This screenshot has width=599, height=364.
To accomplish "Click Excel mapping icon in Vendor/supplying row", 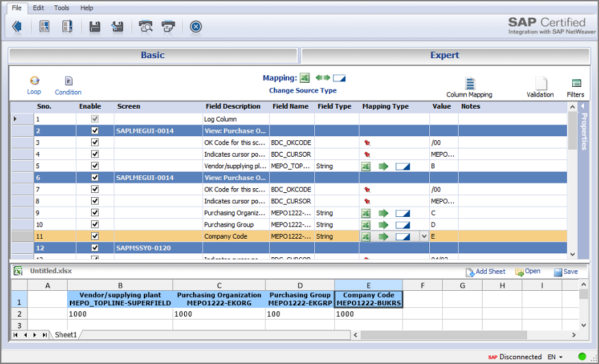I will pyautogui.click(x=366, y=166).
